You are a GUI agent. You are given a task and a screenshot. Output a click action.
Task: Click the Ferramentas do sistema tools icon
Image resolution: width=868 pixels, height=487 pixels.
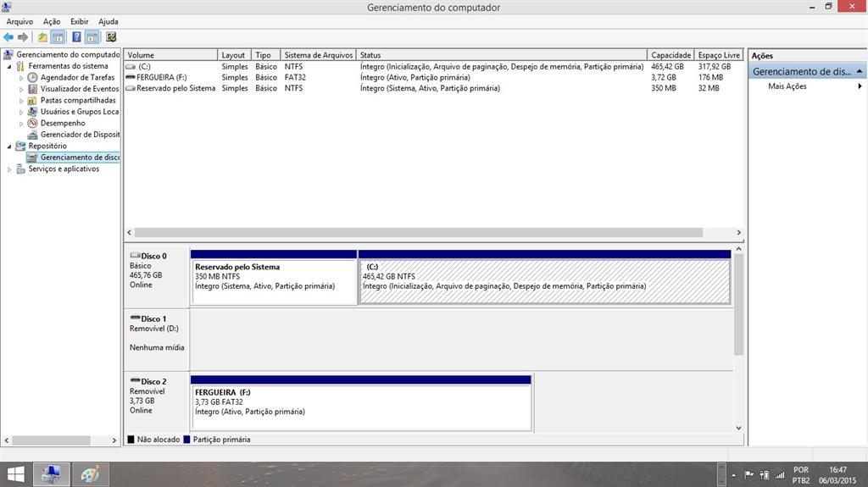[20, 66]
